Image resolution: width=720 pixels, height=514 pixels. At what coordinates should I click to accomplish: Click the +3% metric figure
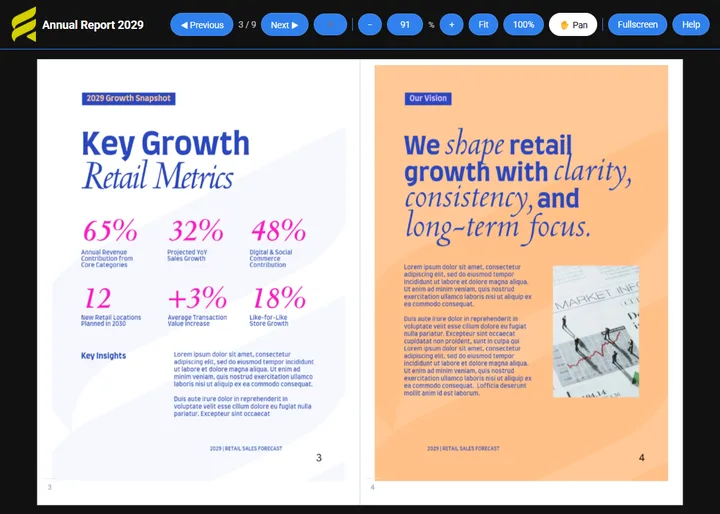coord(197,298)
